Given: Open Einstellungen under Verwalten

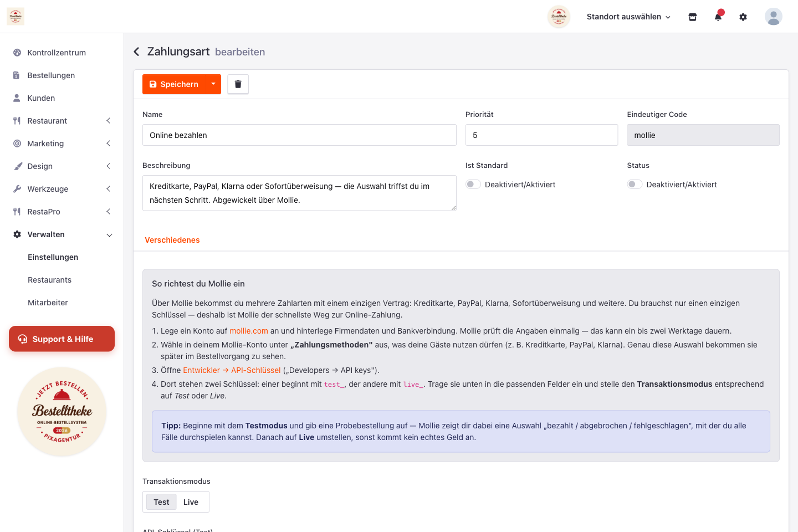Looking at the screenshot, I should point(53,257).
